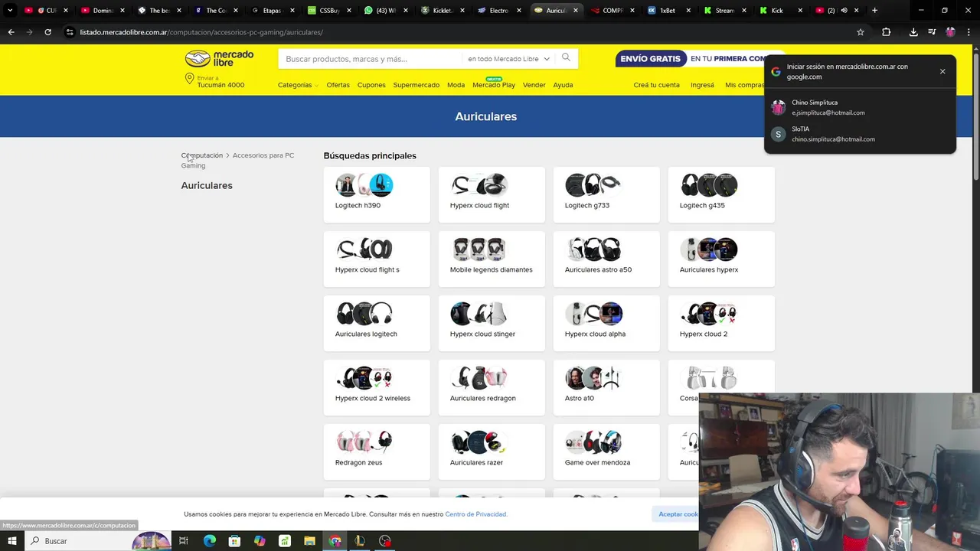Click the Mercado Libre logo

219,58
